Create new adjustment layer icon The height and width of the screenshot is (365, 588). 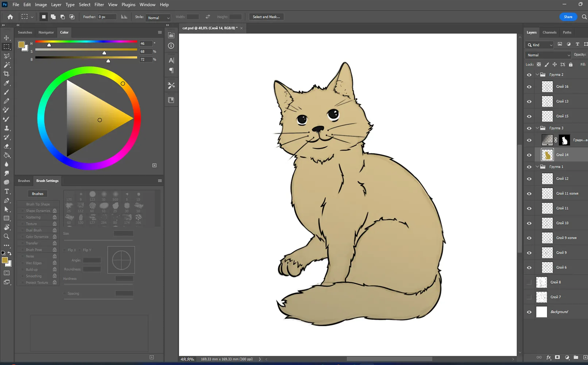click(567, 358)
